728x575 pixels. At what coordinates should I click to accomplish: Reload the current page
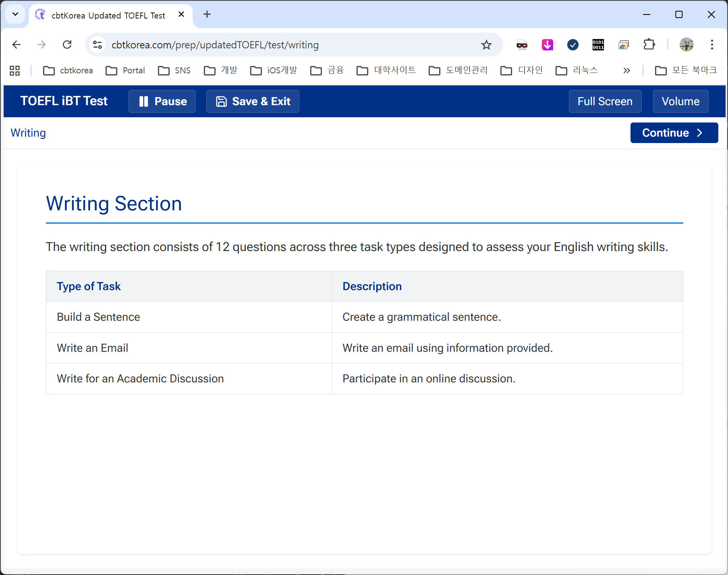(67, 45)
